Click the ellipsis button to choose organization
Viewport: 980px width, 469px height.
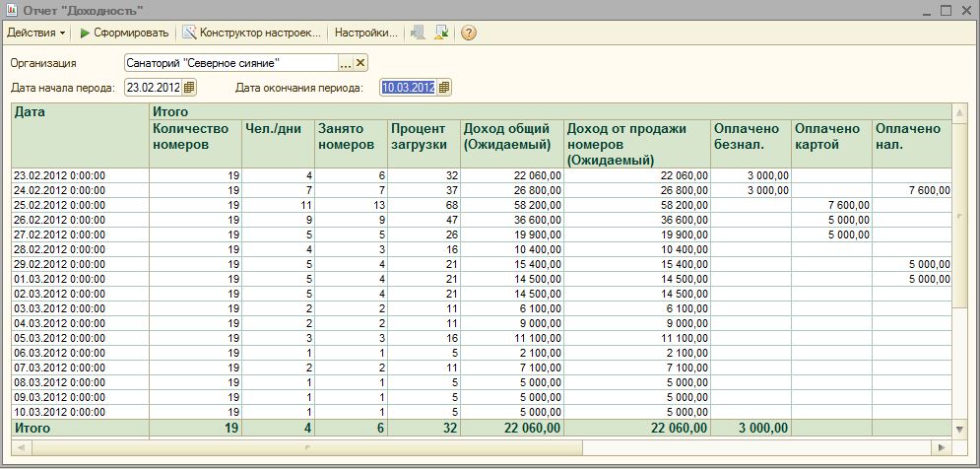(x=347, y=62)
